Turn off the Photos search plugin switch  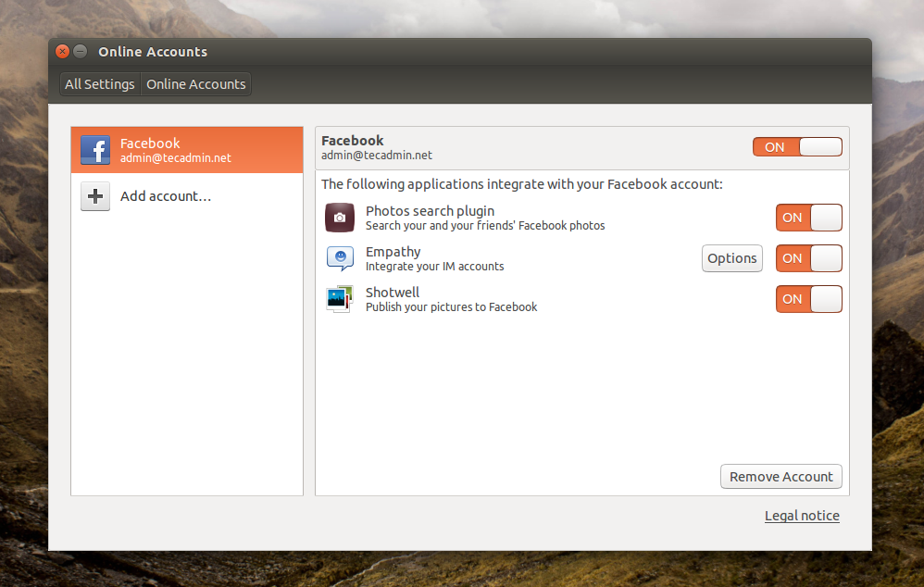click(x=808, y=218)
